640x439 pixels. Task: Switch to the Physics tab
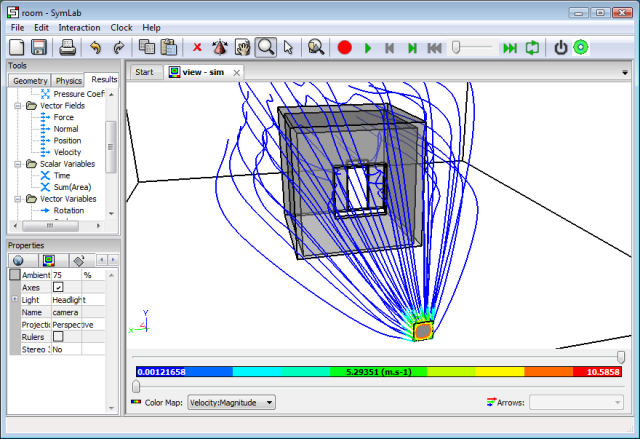[68, 81]
